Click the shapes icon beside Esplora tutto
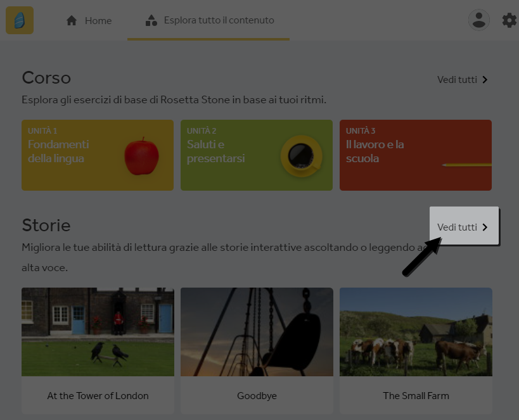 tap(151, 20)
